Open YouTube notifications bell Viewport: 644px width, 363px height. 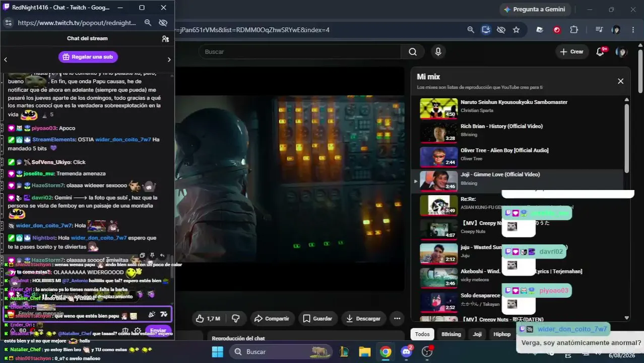coord(600,52)
